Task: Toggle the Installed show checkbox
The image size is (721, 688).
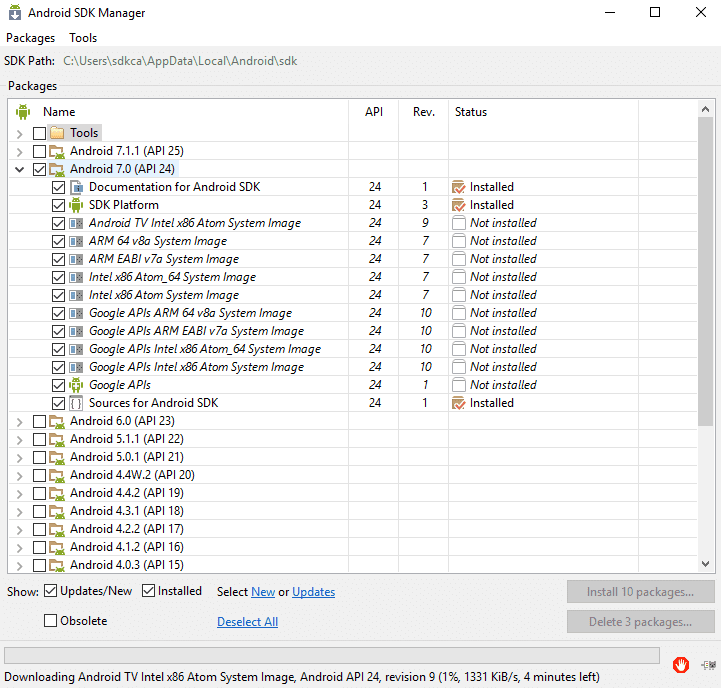Action: pyautogui.click(x=149, y=591)
